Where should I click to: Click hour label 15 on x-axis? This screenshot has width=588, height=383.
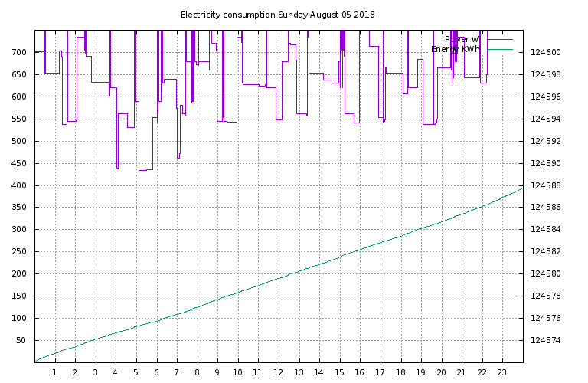click(339, 372)
